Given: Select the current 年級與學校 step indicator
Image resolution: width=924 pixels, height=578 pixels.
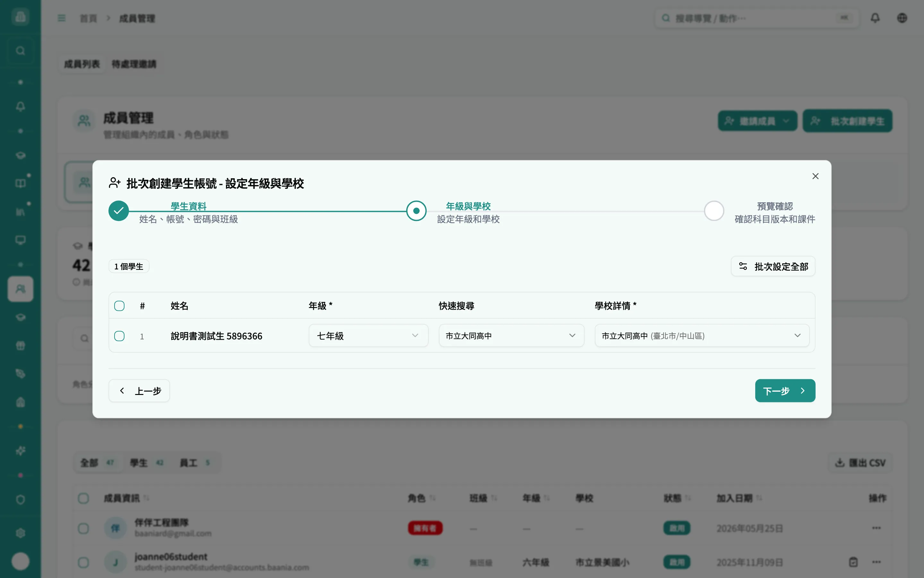Looking at the screenshot, I should [x=416, y=211].
